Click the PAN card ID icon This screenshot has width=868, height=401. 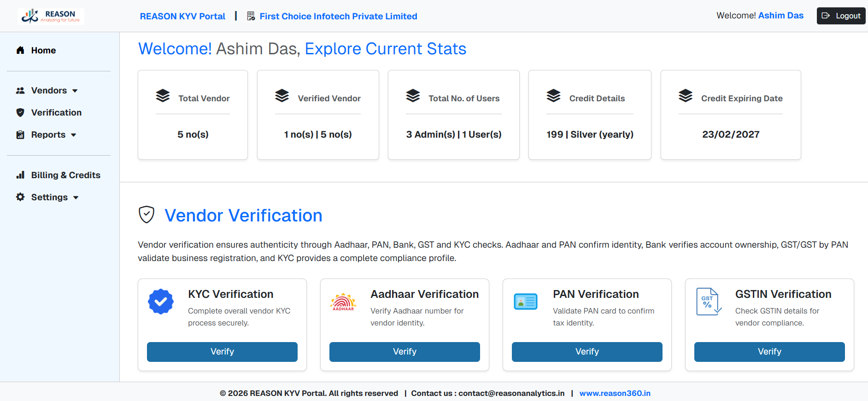tap(526, 302)
